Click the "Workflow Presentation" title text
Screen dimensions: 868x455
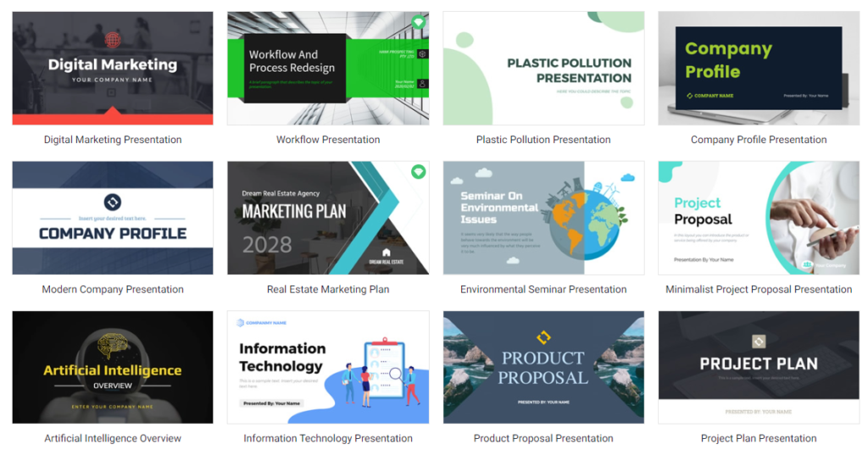pos(328,140)
